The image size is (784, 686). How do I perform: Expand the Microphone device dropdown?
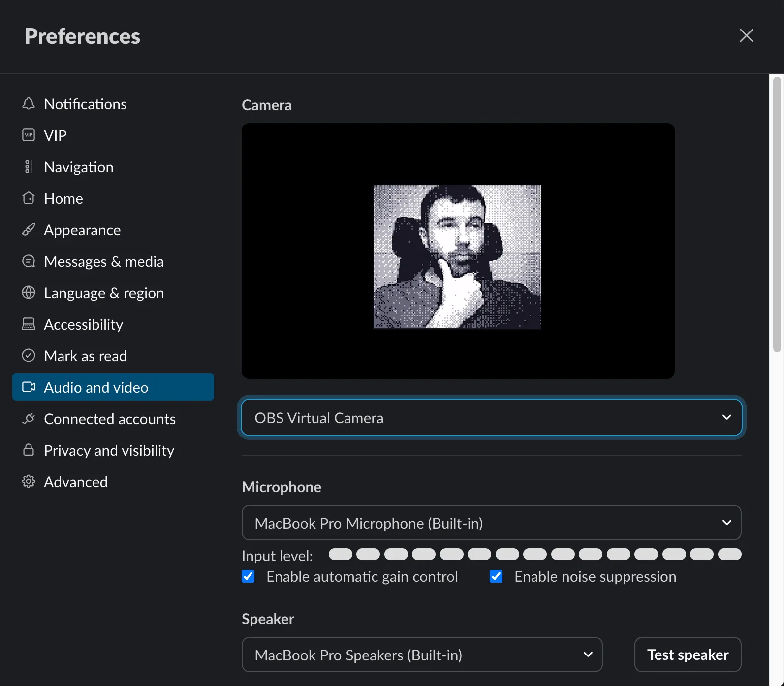(x=491, y=523)
